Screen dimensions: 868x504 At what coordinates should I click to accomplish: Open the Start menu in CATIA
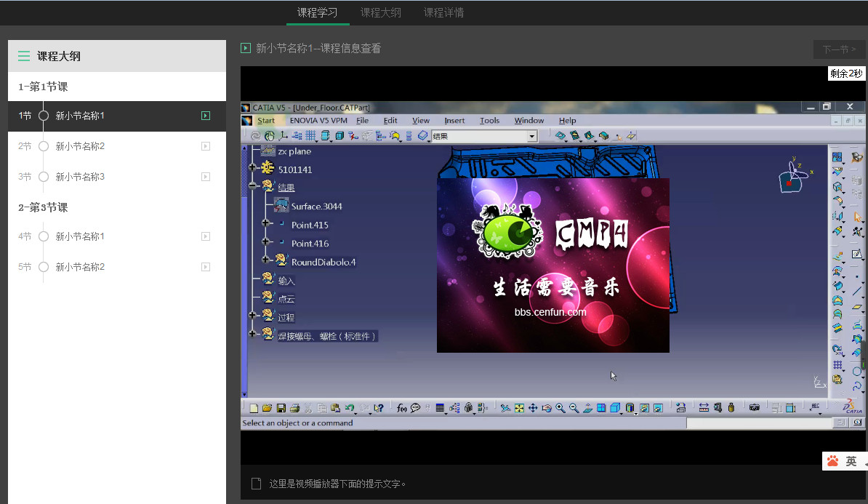266,120
